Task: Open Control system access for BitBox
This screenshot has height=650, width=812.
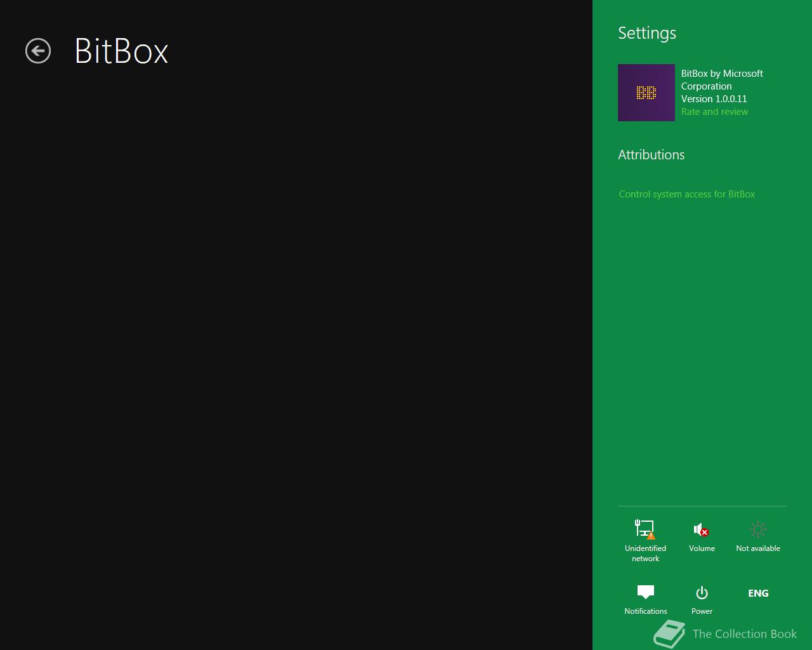Action: [687, 194]
